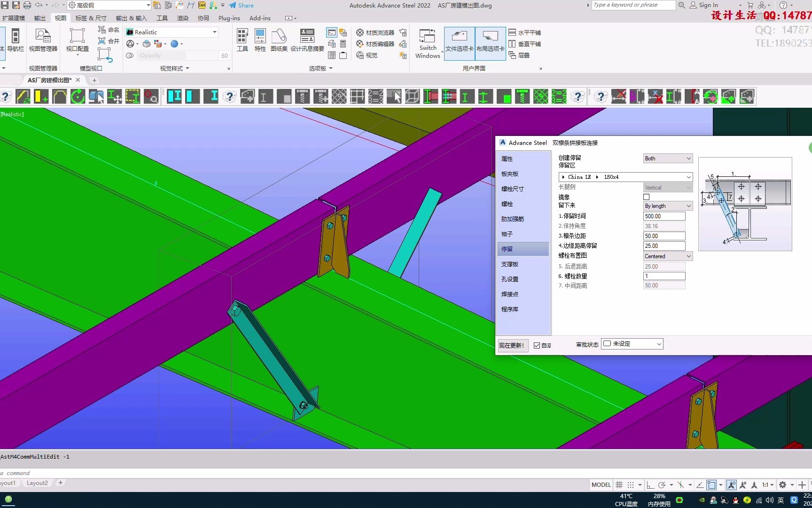
Task: Toggle Layout Tabs (布局选项卡) display
Action: [x=491, y=43]
